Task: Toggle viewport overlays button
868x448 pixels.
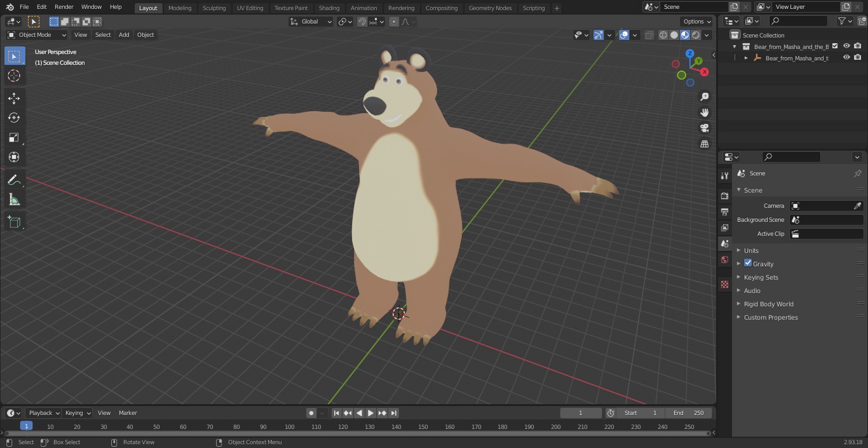Action: (624, 35)
